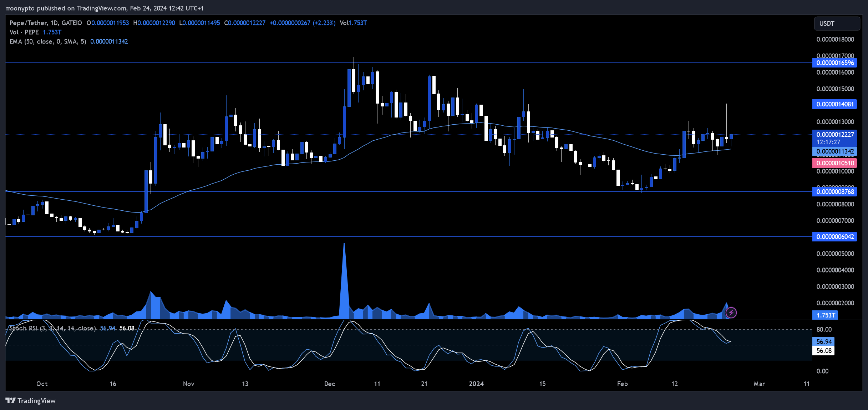Click the Low value L0.0000011495
The height and width of the screenshot is (410, 868).
click(x=199, y=23)
